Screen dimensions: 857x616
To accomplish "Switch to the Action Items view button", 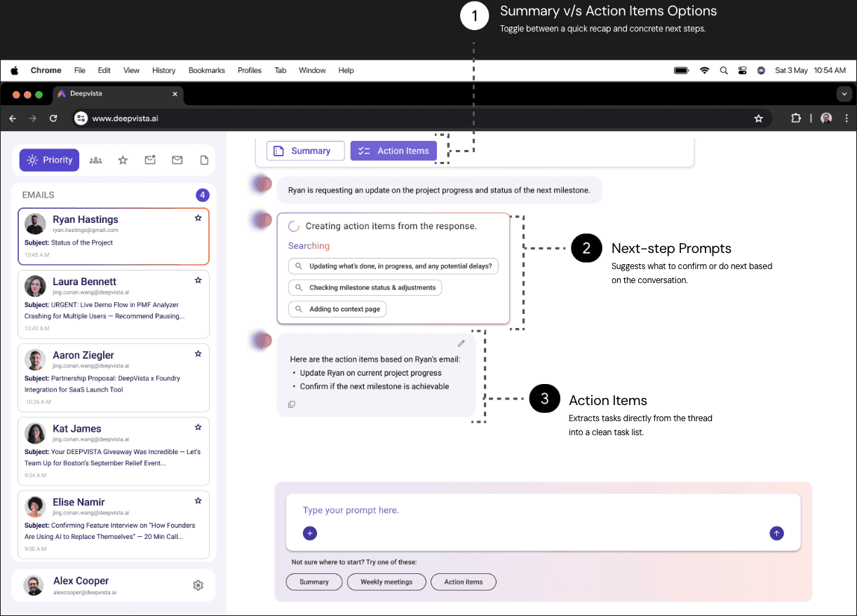I will 393,151.
